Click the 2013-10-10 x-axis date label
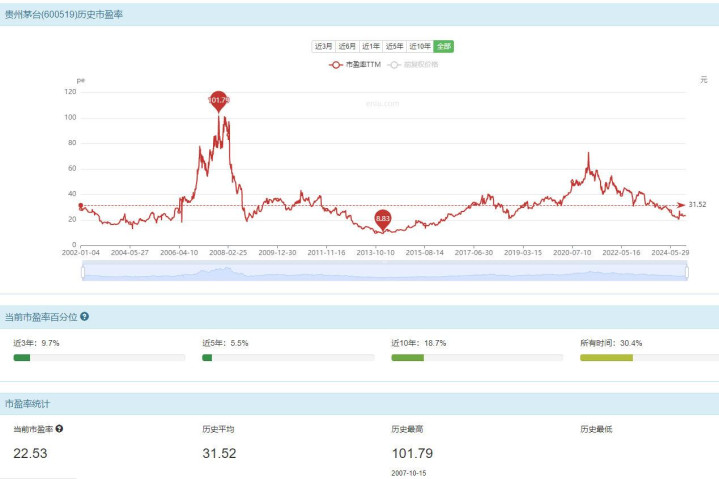This screenshot has width=719, height=479. [x=376, y=253]
